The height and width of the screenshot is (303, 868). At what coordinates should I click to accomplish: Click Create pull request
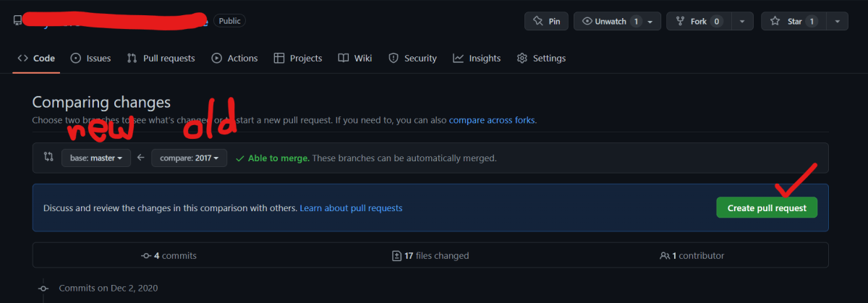767,208
